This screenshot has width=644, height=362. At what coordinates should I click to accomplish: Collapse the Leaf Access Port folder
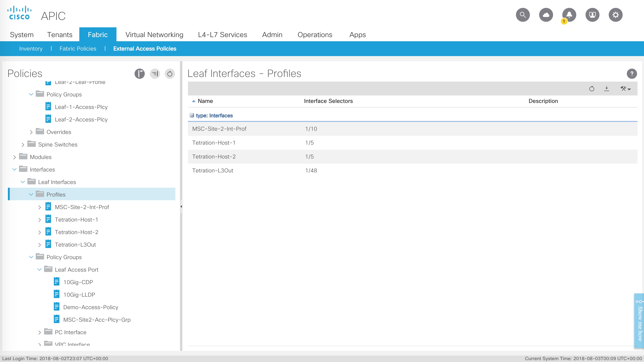click(39, 270)
